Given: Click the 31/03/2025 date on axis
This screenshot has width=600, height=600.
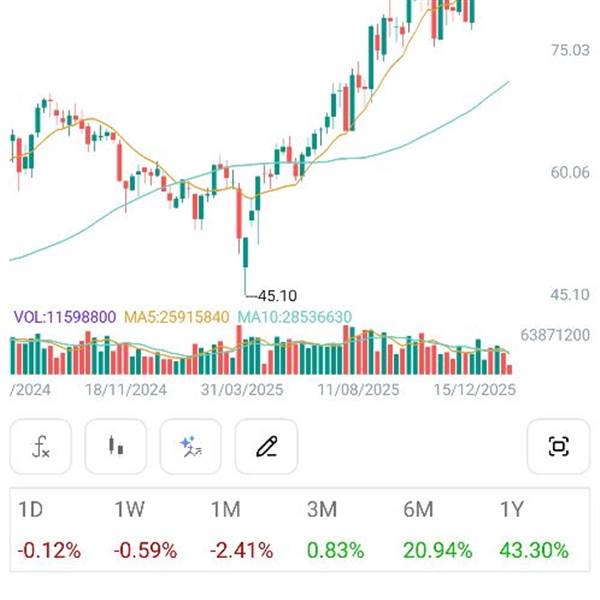Looking at the screenshot, I should pyautogui.click(x=242, y=390).
